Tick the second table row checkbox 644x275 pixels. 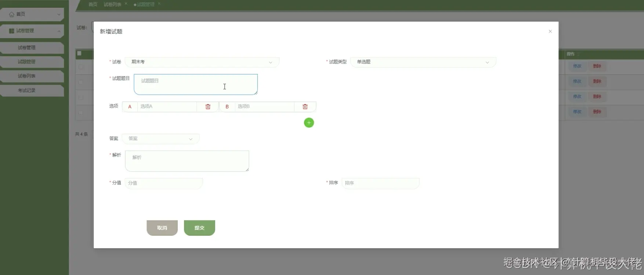[81, 82]
